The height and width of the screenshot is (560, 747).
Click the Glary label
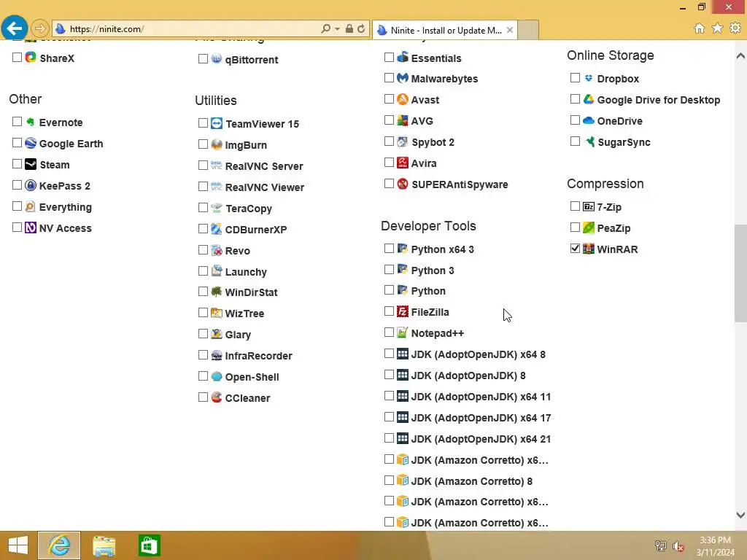pos(238,335)
